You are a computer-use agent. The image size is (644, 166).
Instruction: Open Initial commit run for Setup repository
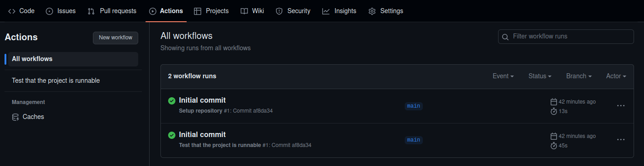click(202, 100)
